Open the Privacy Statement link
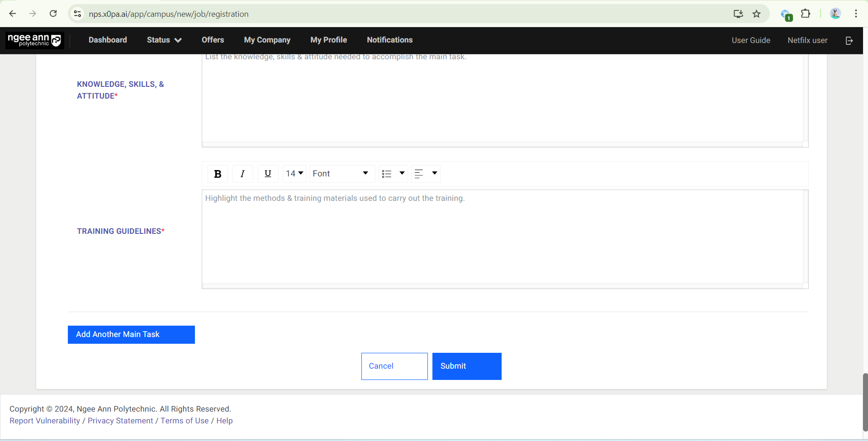This screenshot has width=868, height=441. coord(120,421)
